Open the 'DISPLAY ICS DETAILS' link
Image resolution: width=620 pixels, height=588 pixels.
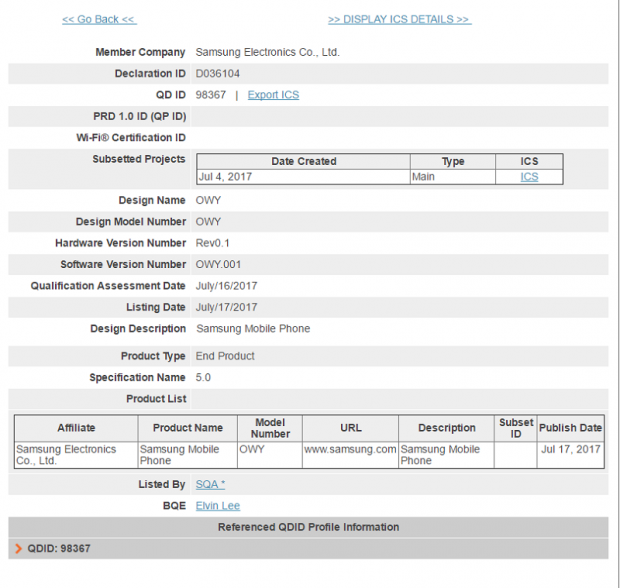pyautogui.click(x=399, y=19)
